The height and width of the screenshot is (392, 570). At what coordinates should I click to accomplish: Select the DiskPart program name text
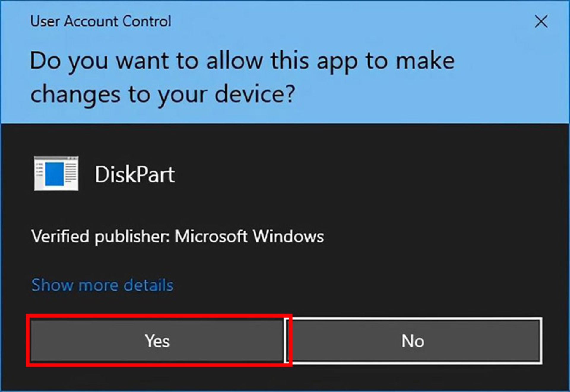(135, 174)
